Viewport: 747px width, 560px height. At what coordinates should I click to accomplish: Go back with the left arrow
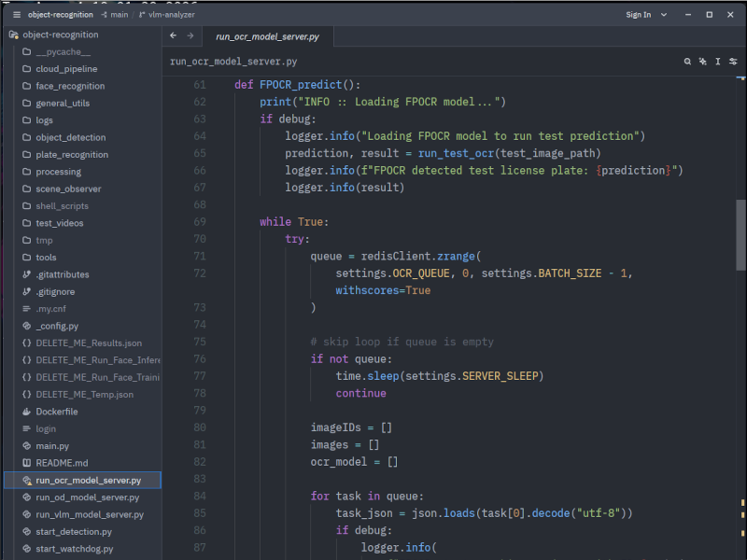(173, 35)
